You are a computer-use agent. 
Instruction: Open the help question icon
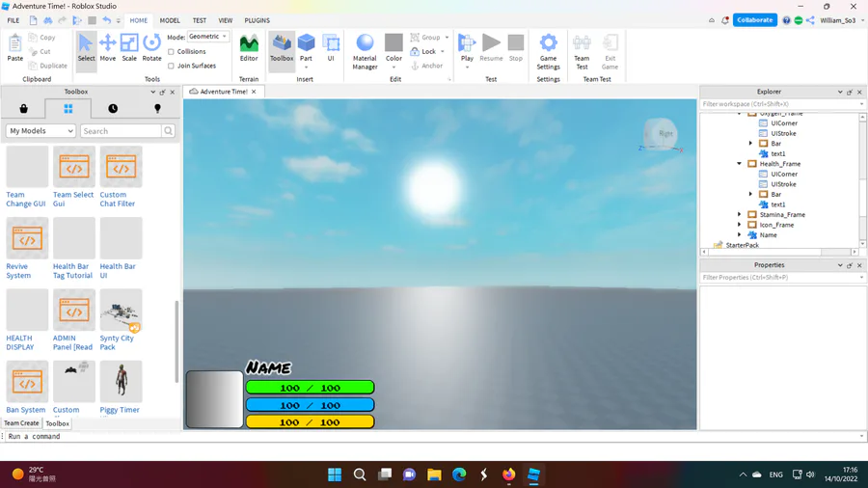point(786,20)
